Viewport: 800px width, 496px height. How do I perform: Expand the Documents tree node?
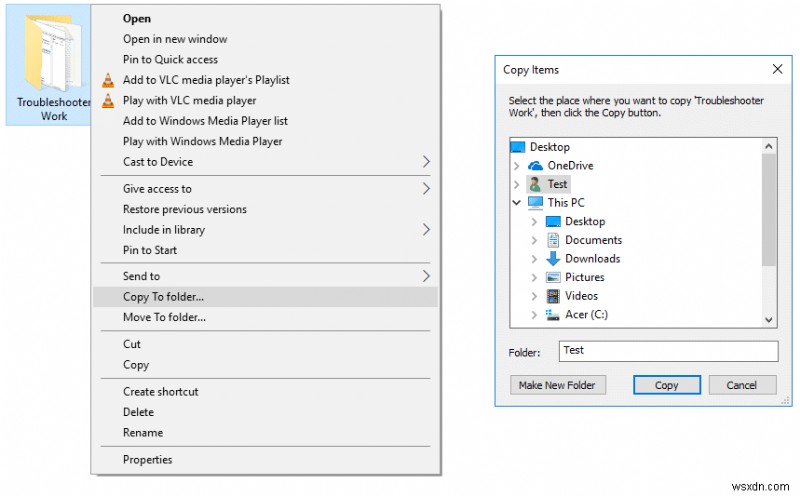point(534,240)
